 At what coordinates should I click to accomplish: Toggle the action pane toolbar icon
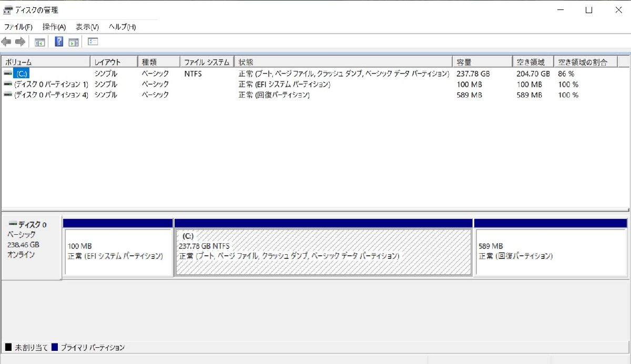[74, 42]
